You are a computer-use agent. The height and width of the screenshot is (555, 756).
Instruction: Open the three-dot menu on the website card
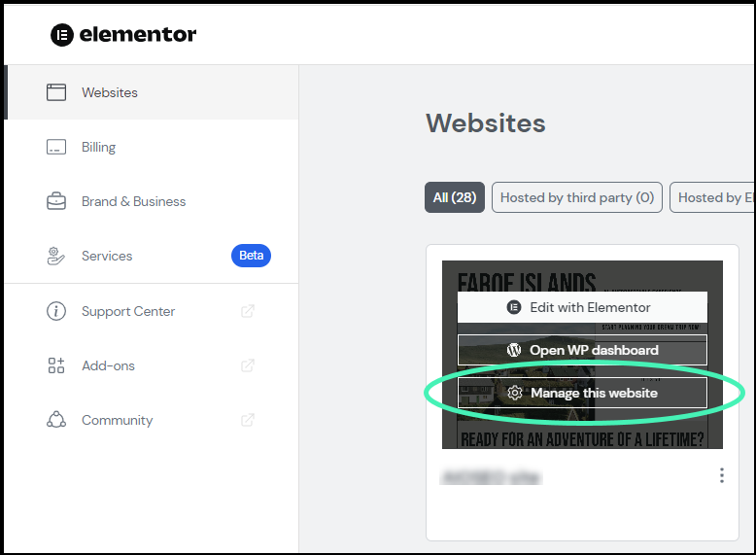click(x=722, y=475)
